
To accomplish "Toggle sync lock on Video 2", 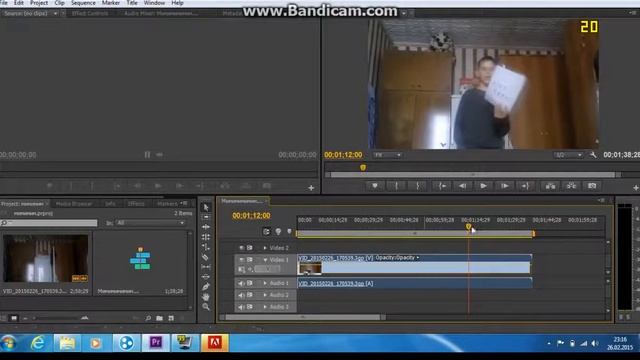I will point(250,248).
